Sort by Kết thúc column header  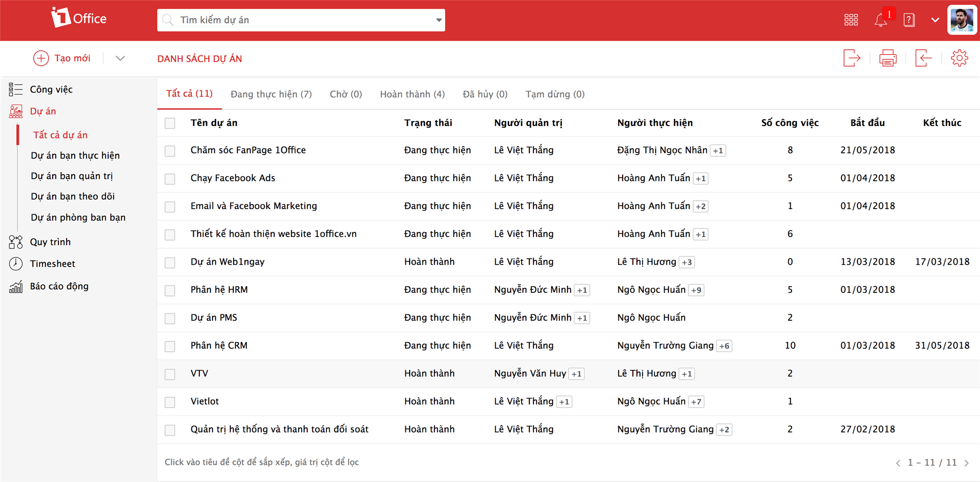point(942,123)
